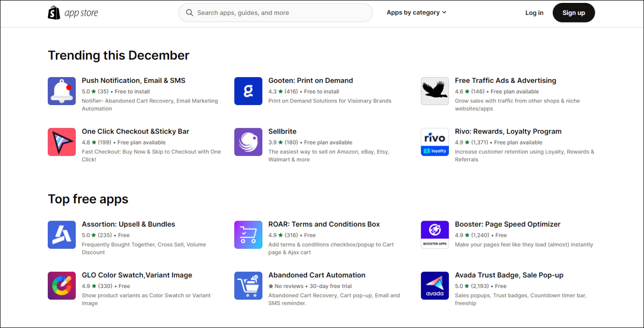
Task: Open the One Click Checkout arrow icon
Action: 62,142
